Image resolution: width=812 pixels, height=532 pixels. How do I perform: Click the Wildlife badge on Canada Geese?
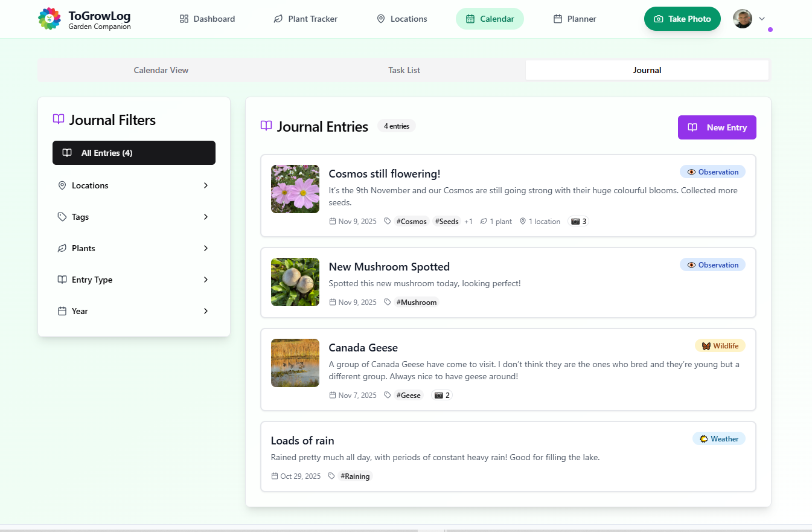click(x=720, y=346)
